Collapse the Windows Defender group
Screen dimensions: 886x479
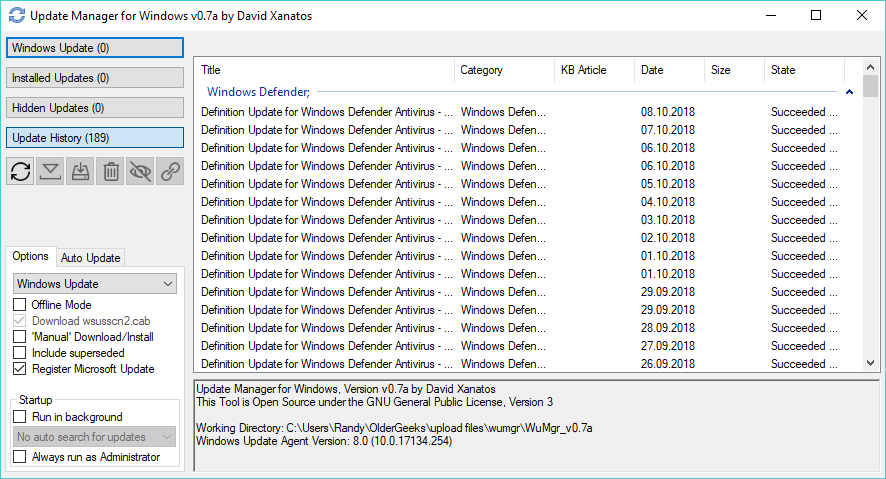(x=849, y=92)
